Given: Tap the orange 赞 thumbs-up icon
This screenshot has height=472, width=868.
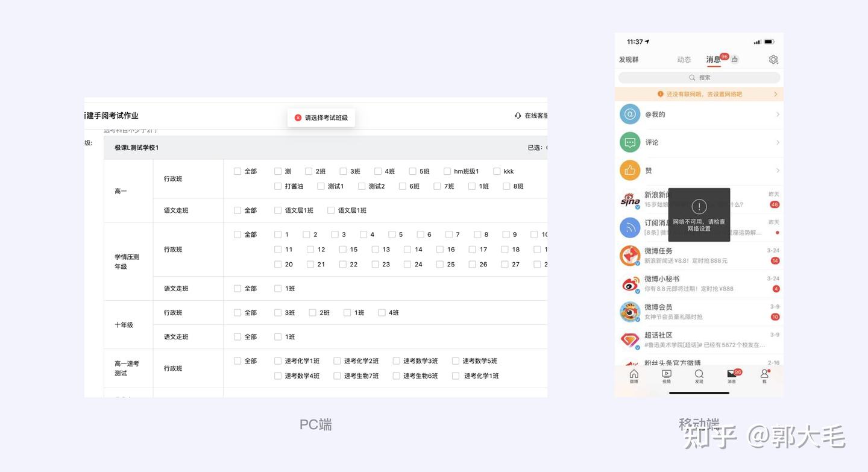Looking at the screenshot, I should [x=630, y=171].
